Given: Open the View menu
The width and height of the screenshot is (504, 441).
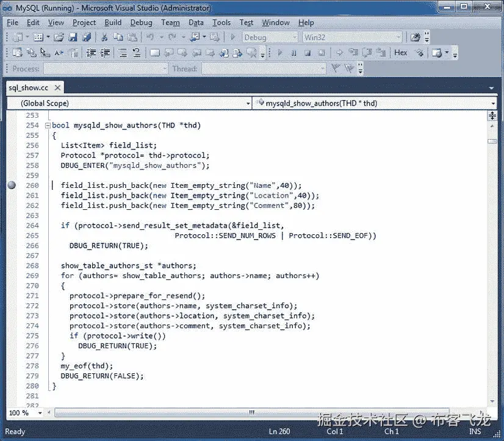Looking at the screenshot, I should click(x=56, y=23).
